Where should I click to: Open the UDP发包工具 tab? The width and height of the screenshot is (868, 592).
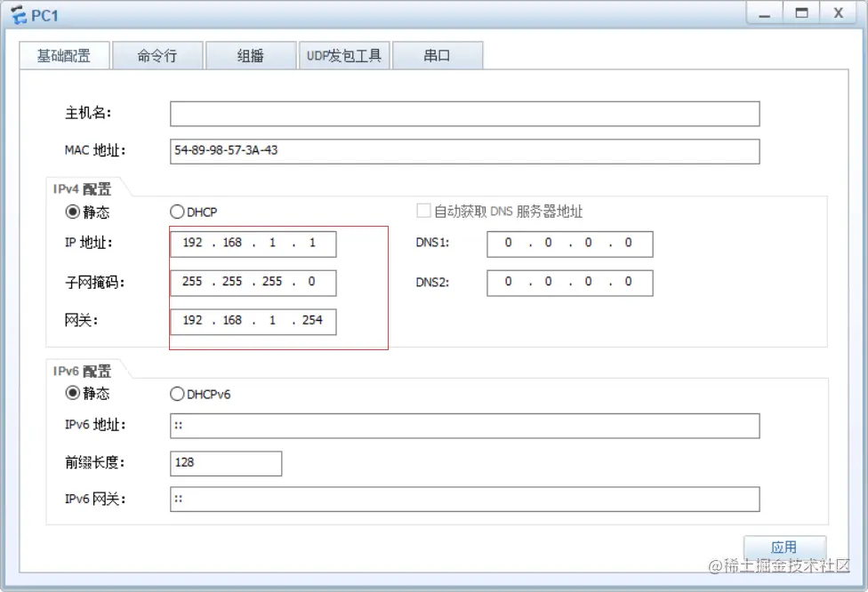tap(344, 54)
